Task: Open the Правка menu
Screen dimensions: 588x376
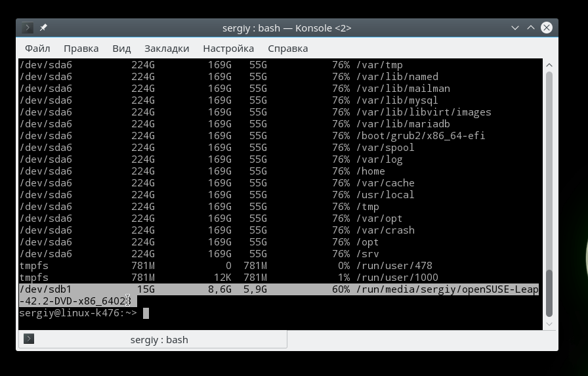Action: pyautogui.click(x=81, y=49)
